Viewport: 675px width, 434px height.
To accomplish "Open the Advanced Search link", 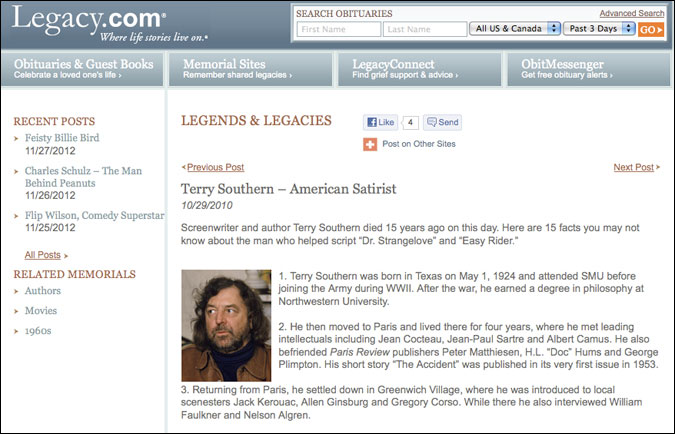I will coord(632,13).
